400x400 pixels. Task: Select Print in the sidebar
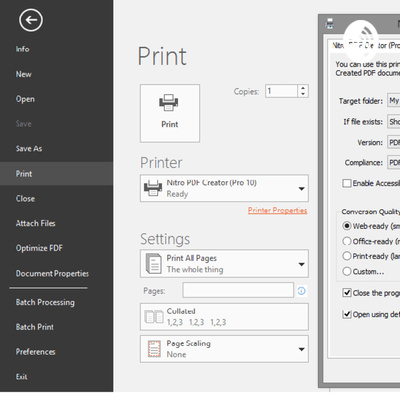56,174
